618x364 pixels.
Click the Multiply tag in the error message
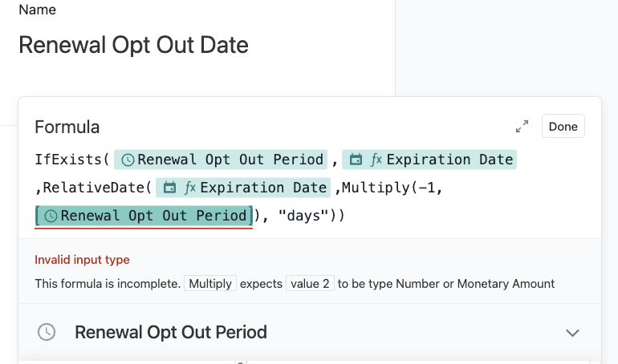pos(210,283)
